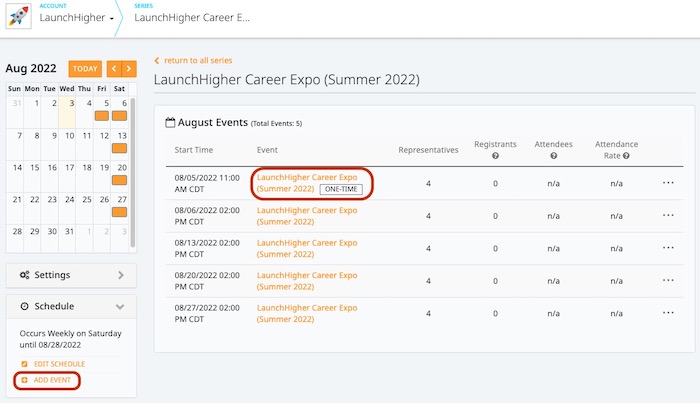Click the Attendance Rate help icon
700x403 pixels.
[x=626, y=156]
